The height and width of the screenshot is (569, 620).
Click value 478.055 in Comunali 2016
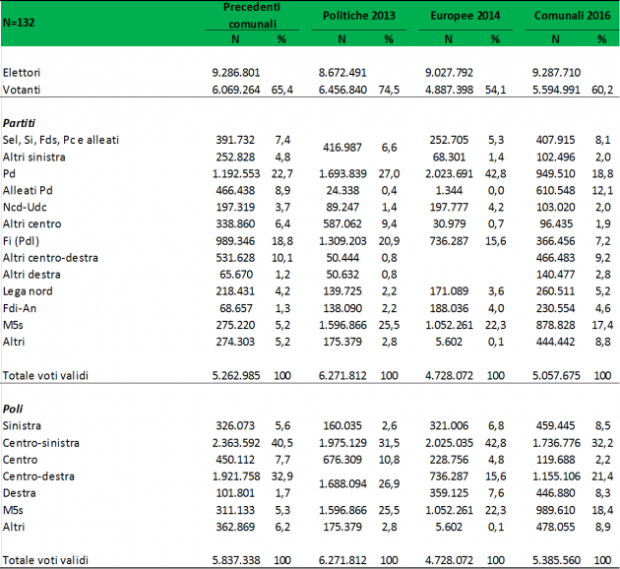556,527
